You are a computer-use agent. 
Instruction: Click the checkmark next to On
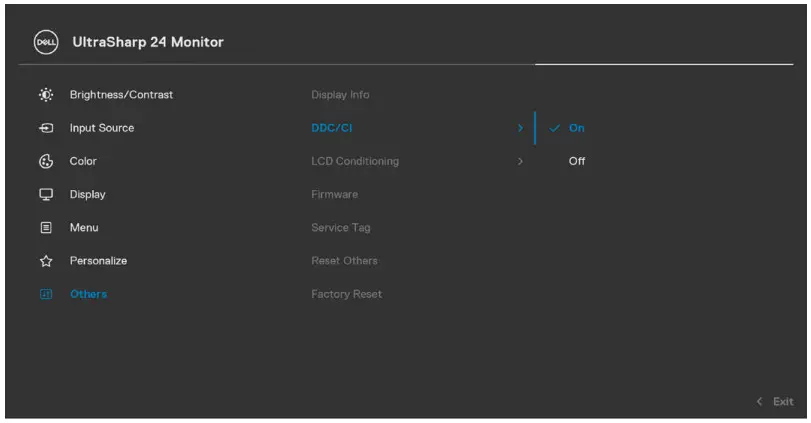[x=554, y=128]
